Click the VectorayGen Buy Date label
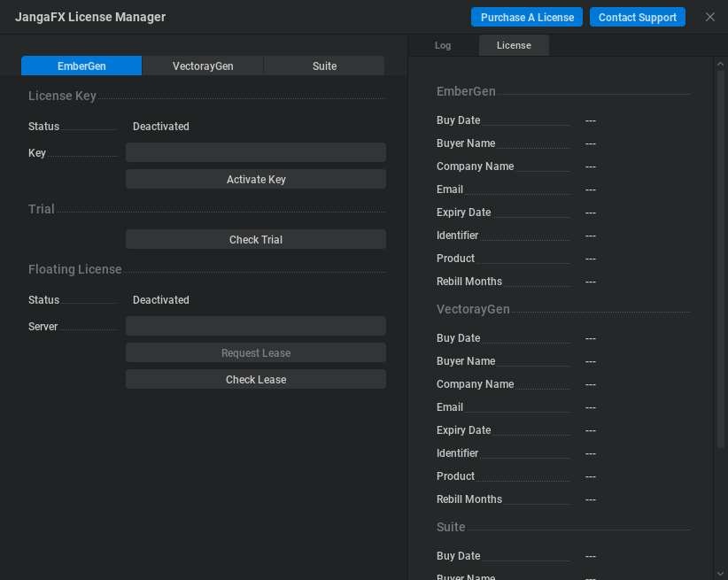 click(x=458, y=338)
